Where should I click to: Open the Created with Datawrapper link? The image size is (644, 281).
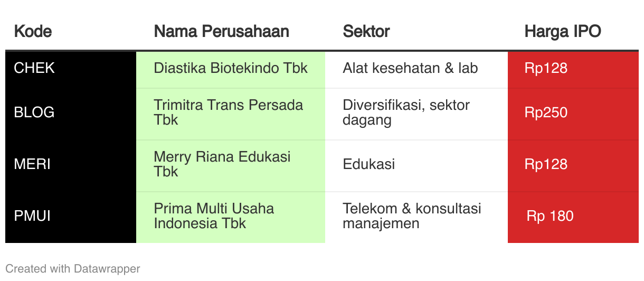73,269
